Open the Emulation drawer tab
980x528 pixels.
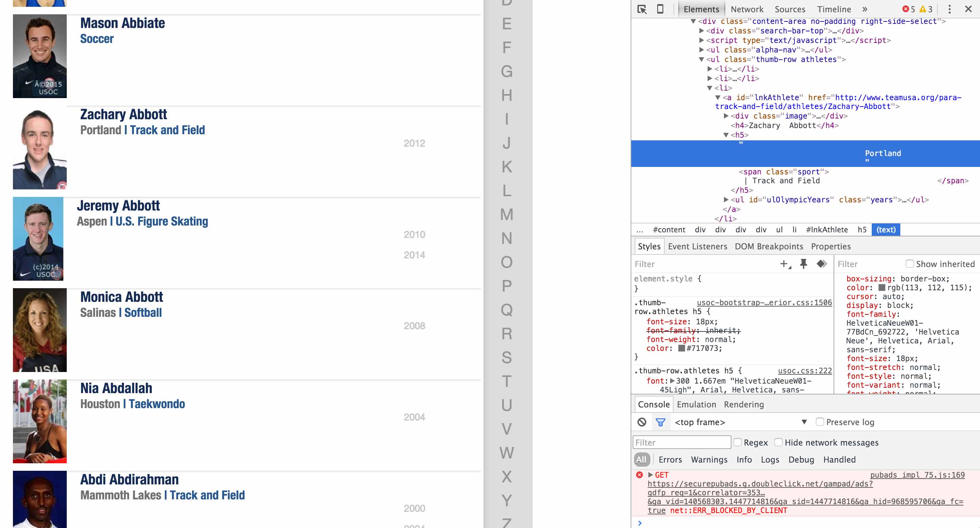(696, 404)
